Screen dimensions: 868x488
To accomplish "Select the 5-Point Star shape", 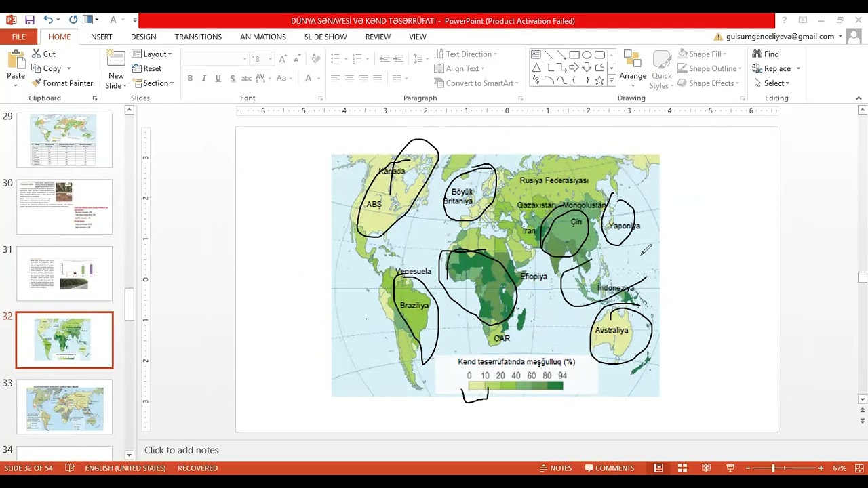I will [599, 81].
